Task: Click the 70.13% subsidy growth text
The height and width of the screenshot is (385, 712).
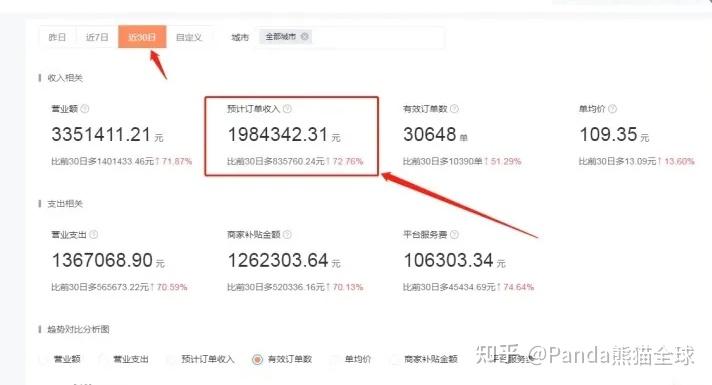Action: (348, 287)
